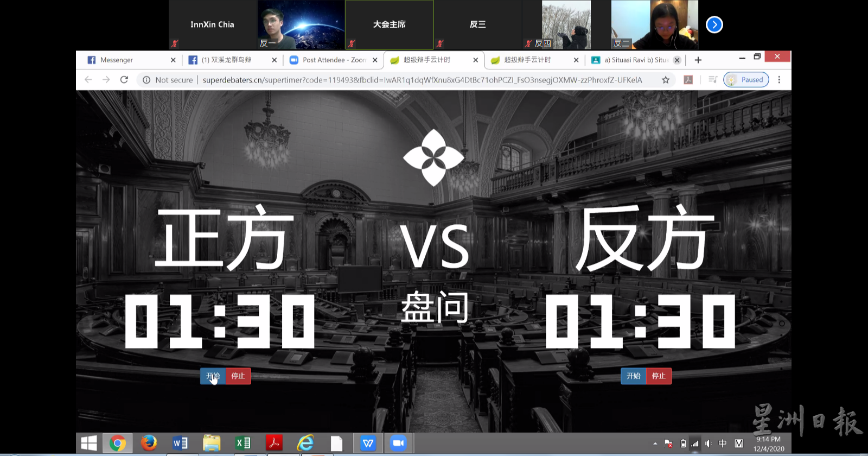
Task: Open Internet Explorer from the taskbar
Action: [x=305, y=444]
